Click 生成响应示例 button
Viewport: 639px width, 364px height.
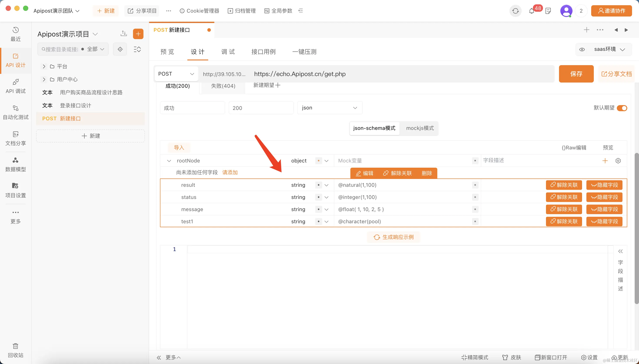[x=393, y=237]
